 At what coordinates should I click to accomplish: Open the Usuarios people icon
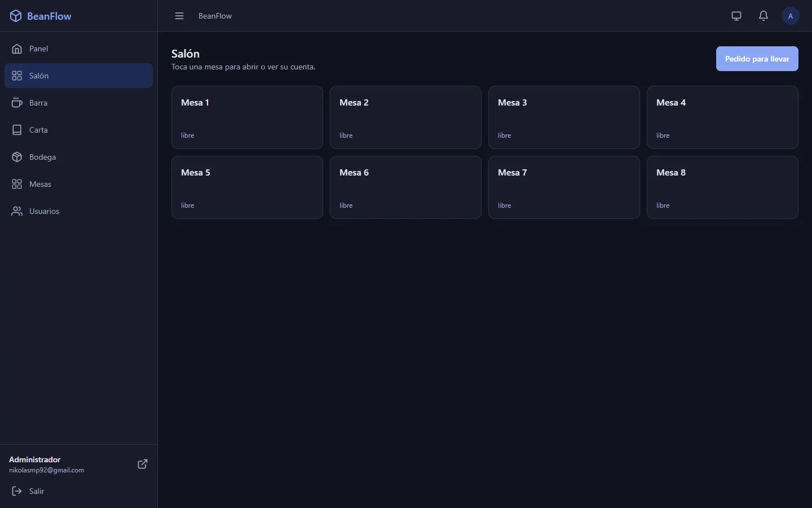17,211
